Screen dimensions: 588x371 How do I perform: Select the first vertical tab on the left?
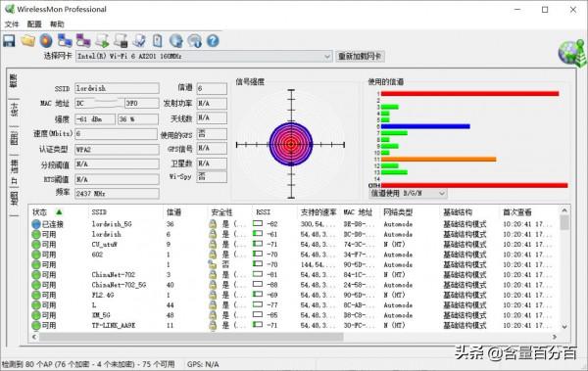[x=14, y=81]
